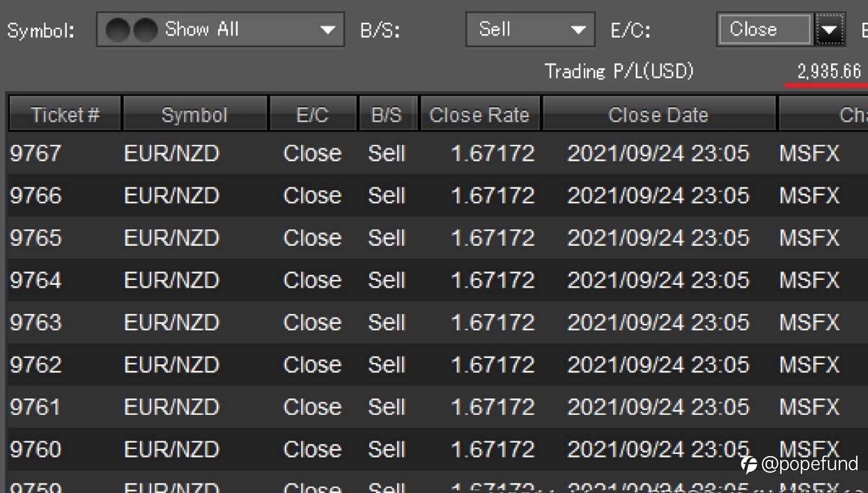The width and height of the screenshot is (868, 493).
Task: Click close date of ticket 9763
Action: point(658,323)
